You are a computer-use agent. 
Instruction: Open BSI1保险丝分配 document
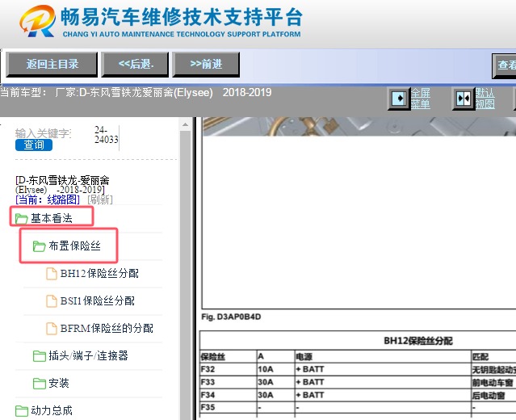click(x=98, y=300)
